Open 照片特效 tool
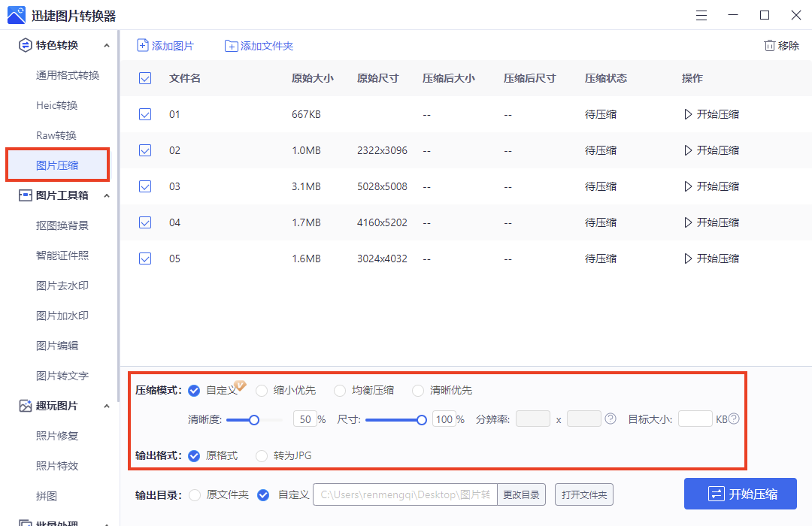 pyautogui.click(x=57, y=466)
